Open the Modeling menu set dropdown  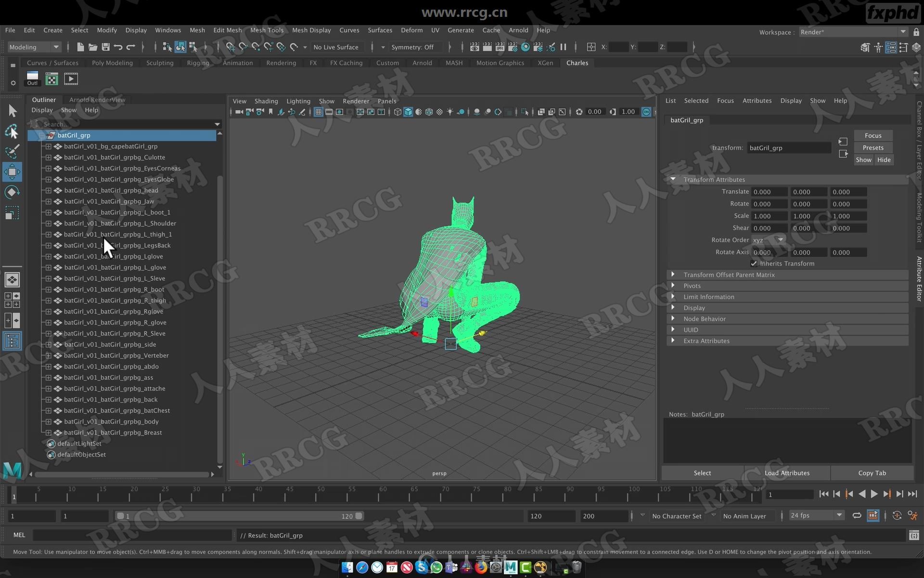pos(34,47)
